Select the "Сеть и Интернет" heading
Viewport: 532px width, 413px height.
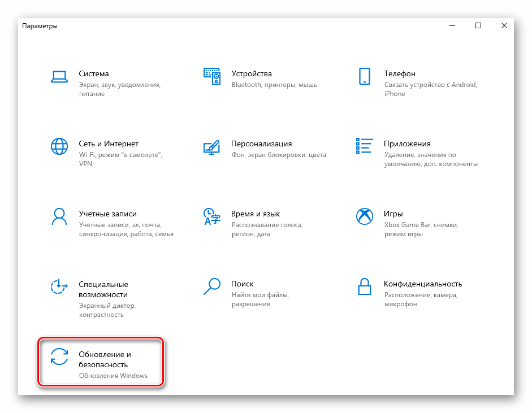coord(109,144)
